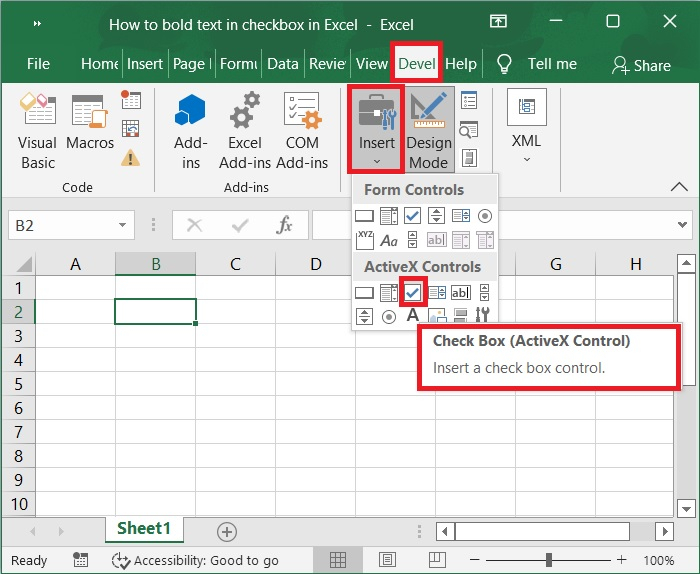Select the Form Controls option button
This screenshot has height=574, width=700.
pyautogui.click(x=485, y=215)
